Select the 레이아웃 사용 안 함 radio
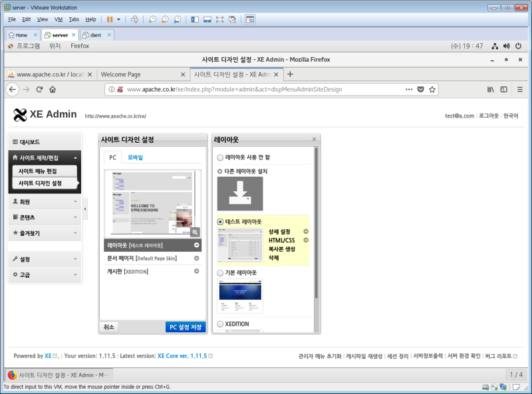Image resolution: width=532 pixels, height=394 pixels. [220, 157]
